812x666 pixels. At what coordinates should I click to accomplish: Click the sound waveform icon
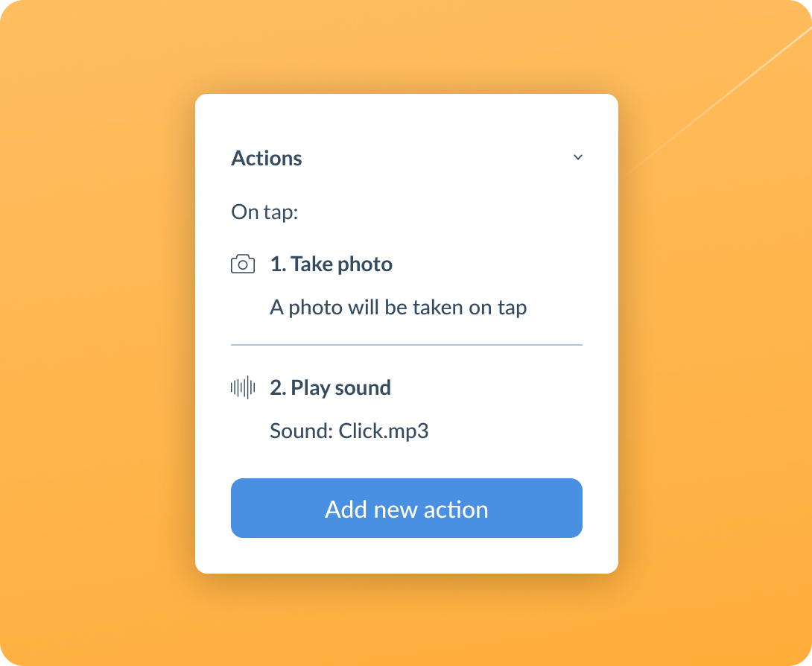pos(242,387)
